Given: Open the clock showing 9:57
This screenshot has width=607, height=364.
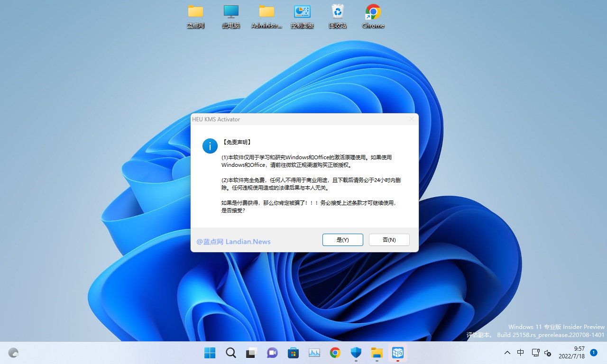Looking at the screenshot, I should coord(571,353).
